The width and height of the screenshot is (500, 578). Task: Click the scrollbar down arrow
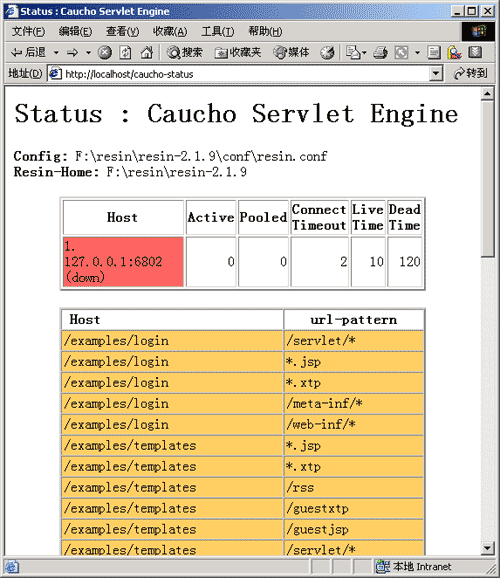(487, 548)
